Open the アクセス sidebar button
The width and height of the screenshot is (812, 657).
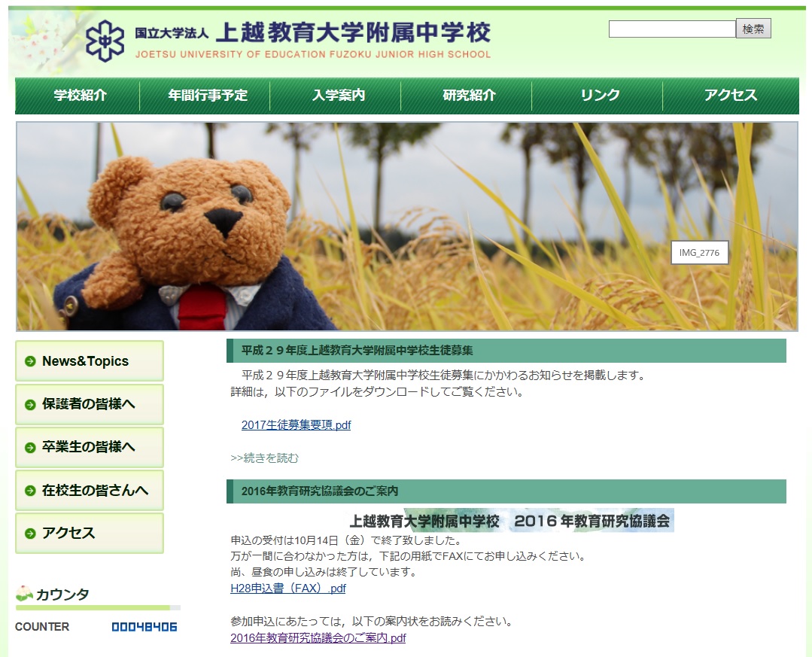coord(90,533)
